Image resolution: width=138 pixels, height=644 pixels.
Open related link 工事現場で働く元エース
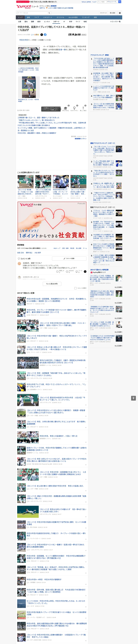(x=38, y=118)
